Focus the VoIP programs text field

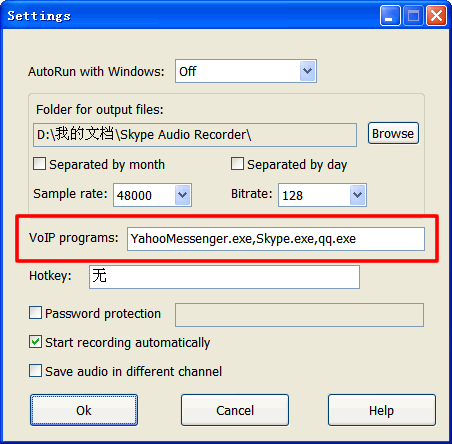click(276, 239)
